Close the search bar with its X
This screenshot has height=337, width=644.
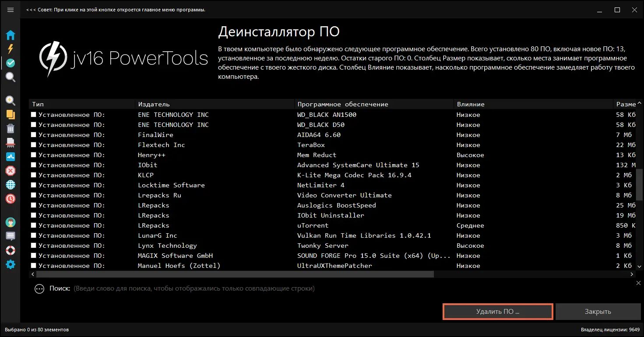pos(639,283)
